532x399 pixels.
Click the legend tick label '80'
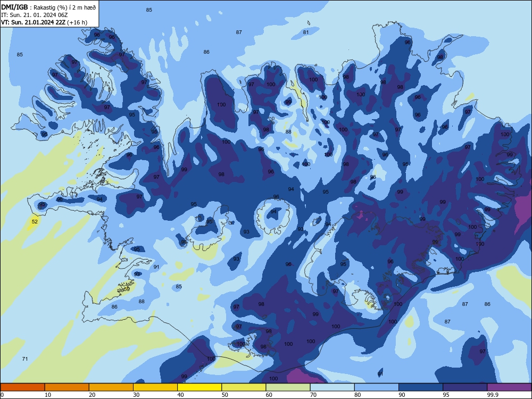click(358, 395)
